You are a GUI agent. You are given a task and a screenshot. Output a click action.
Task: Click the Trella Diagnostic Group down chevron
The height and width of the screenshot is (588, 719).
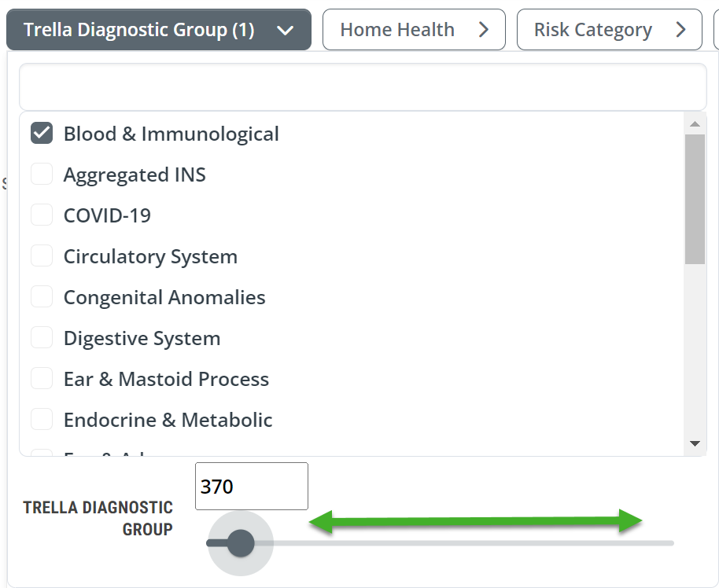point(286,31)
